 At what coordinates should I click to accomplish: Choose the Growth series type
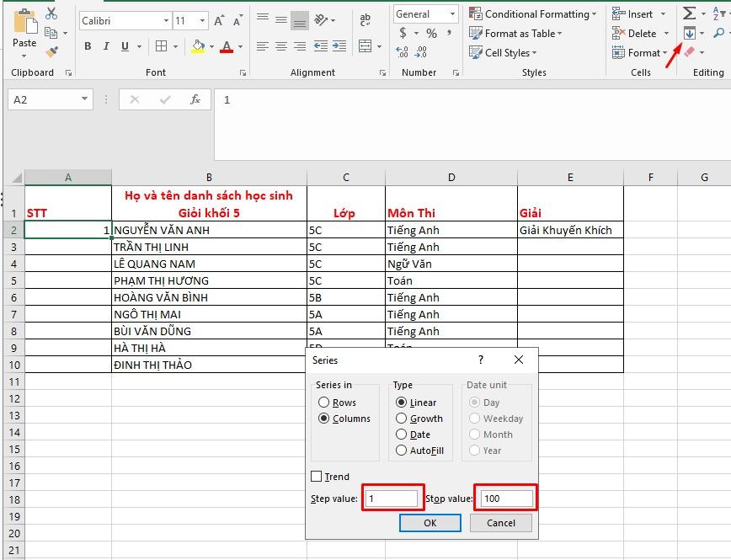click(x=400, y=419)
